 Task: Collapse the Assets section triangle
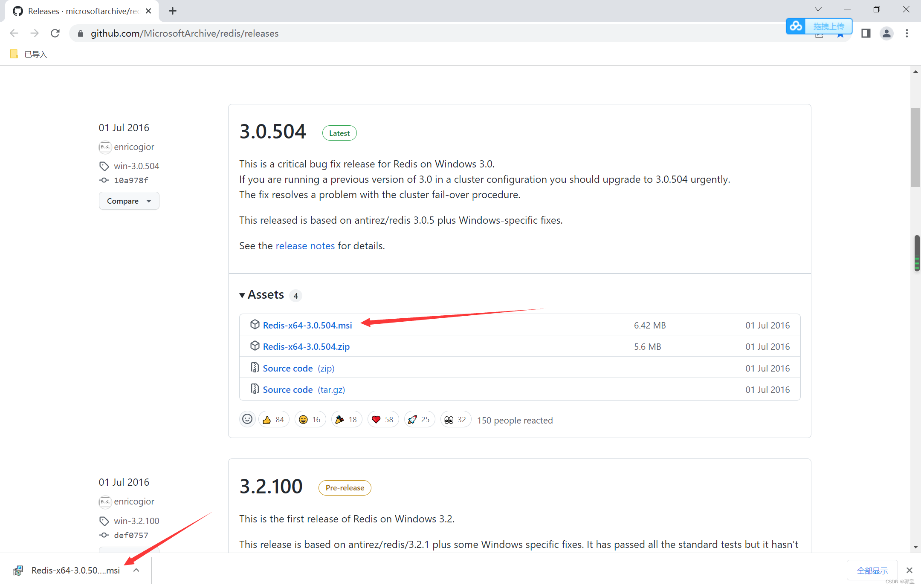point(242,295)
